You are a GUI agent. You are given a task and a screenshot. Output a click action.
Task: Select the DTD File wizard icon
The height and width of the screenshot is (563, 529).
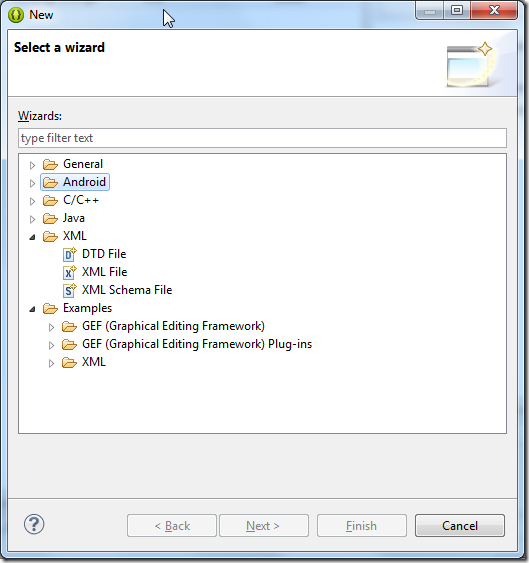[70, 254]
